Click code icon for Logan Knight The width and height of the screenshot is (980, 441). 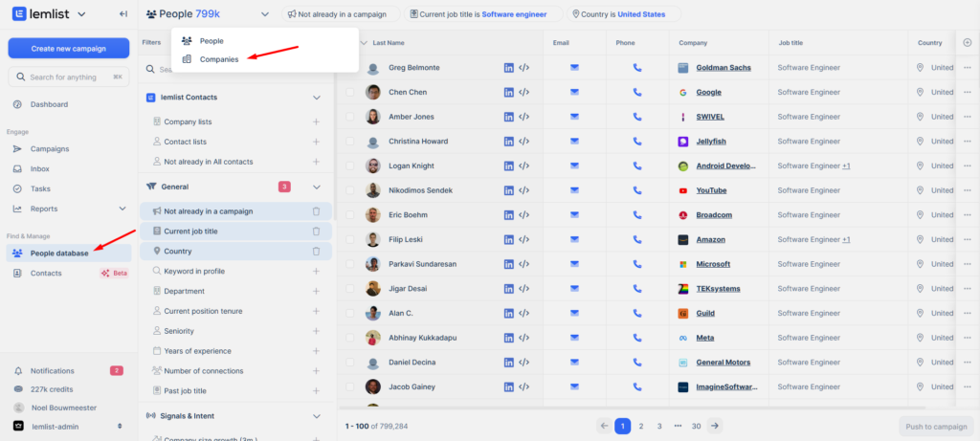pyautogui.click(x=523, y=166)
